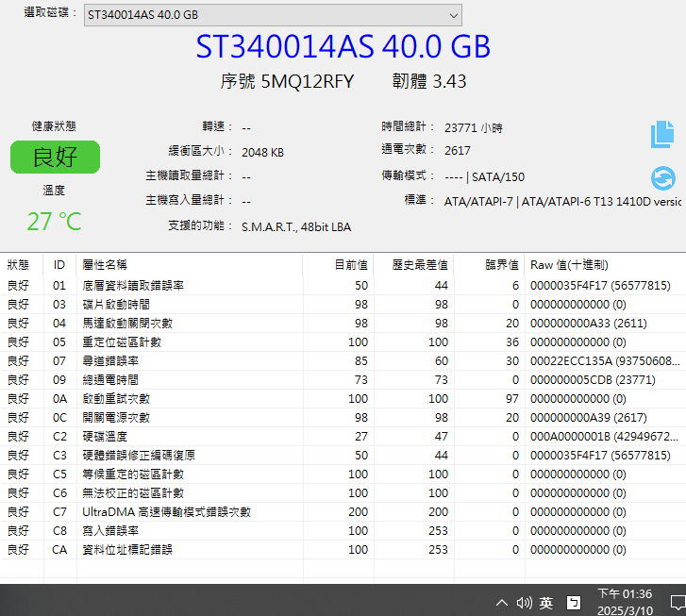Screen dimensions: 686x616
Task: Click the serial number 5MQ12RFY
Action: pos(307,82)
